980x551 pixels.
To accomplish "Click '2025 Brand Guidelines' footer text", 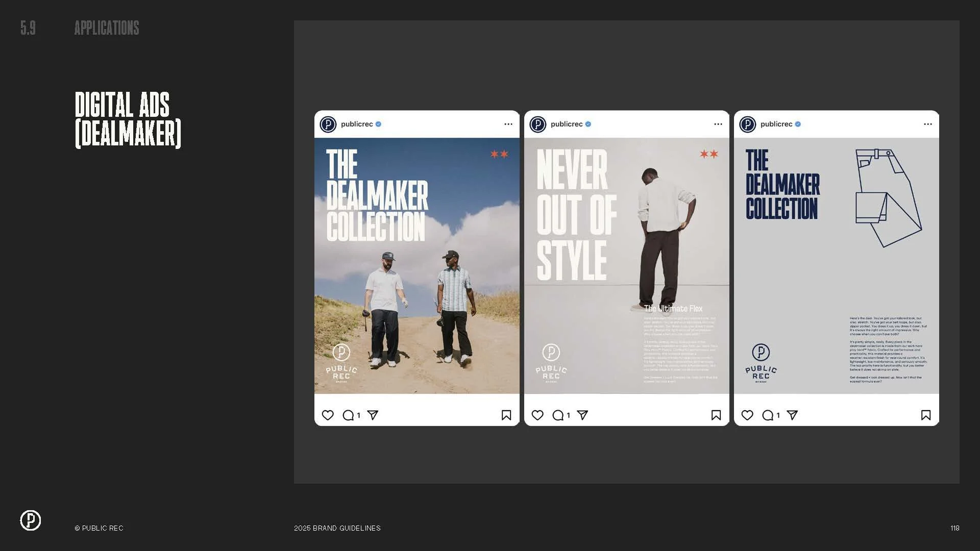I will point(337,528).
